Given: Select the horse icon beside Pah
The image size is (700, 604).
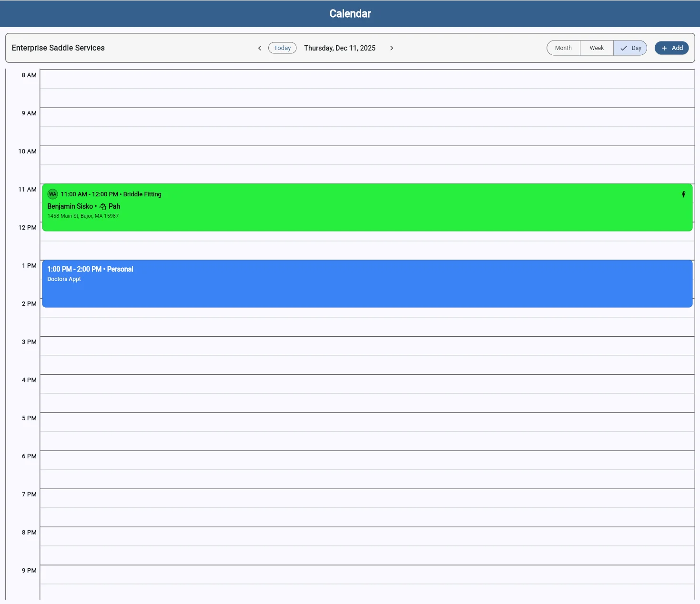Looking at the screenshot, I should [103, 206].
